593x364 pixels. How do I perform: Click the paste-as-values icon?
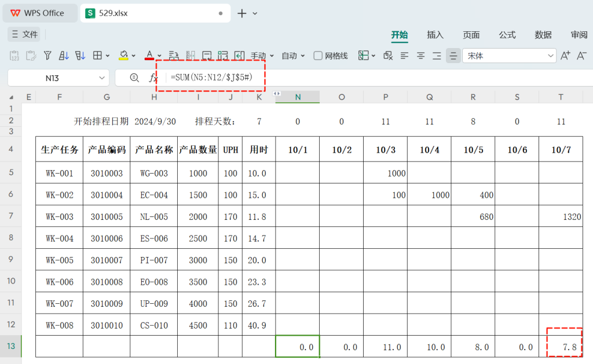click(14, 56)
